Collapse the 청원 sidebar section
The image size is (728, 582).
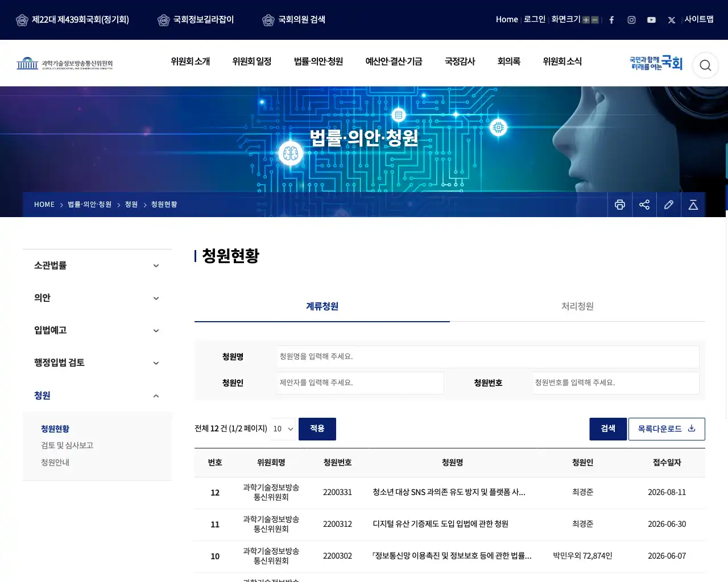pyautogui.click(x=97, y=396)
